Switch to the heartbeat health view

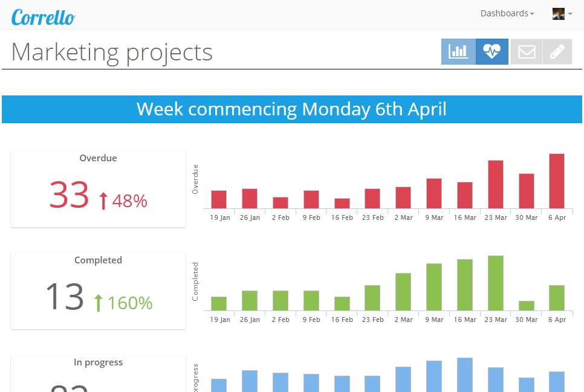[492, 52]
